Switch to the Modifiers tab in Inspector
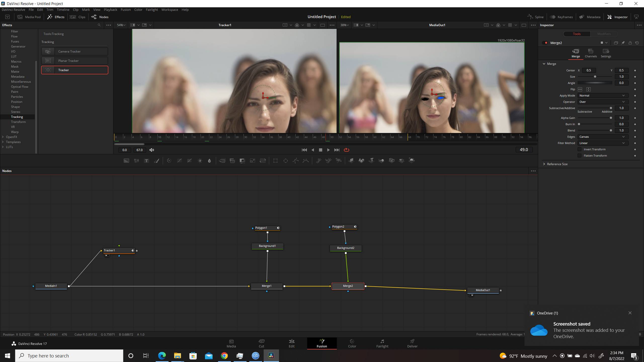This screenshot has height=362, width=644. [x=604, y=34]
